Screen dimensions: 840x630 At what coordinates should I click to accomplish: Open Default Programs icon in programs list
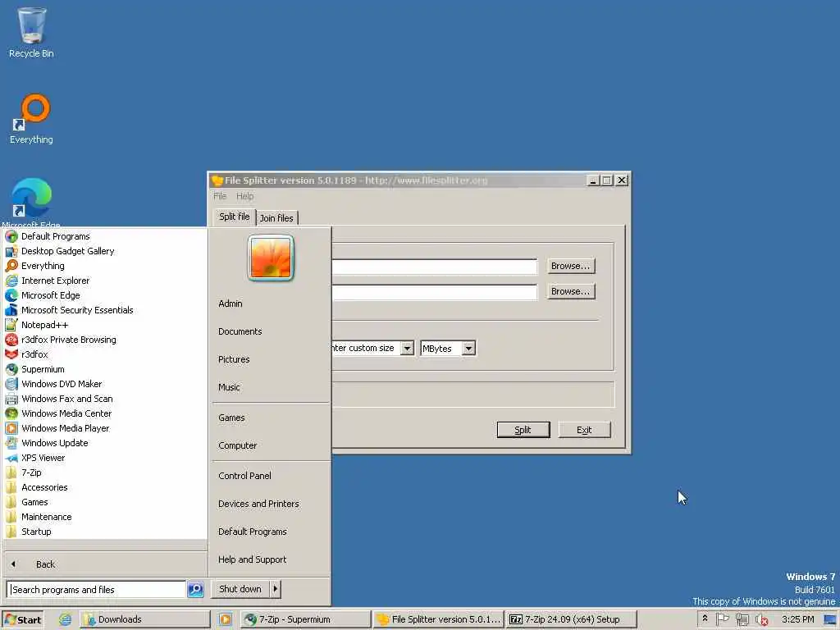pyautogui.click(x=11, y=236)
